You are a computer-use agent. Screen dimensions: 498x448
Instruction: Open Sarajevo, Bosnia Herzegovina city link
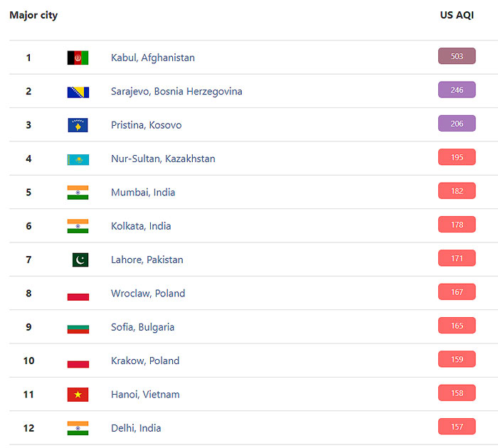176,92
